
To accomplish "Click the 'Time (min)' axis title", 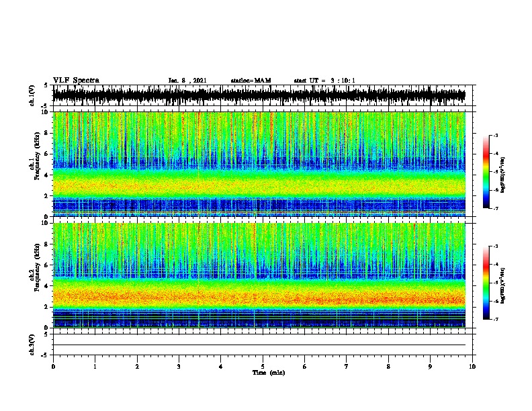I will [x=269, y=373].
